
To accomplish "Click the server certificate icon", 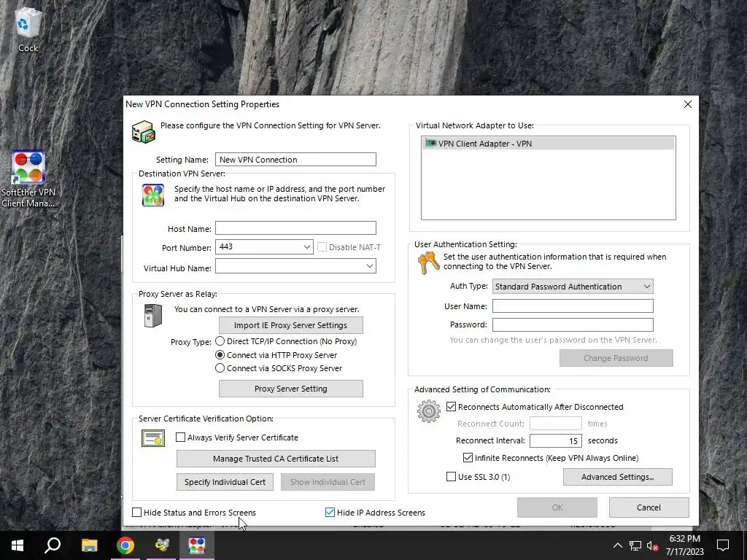I will point(153,438).
